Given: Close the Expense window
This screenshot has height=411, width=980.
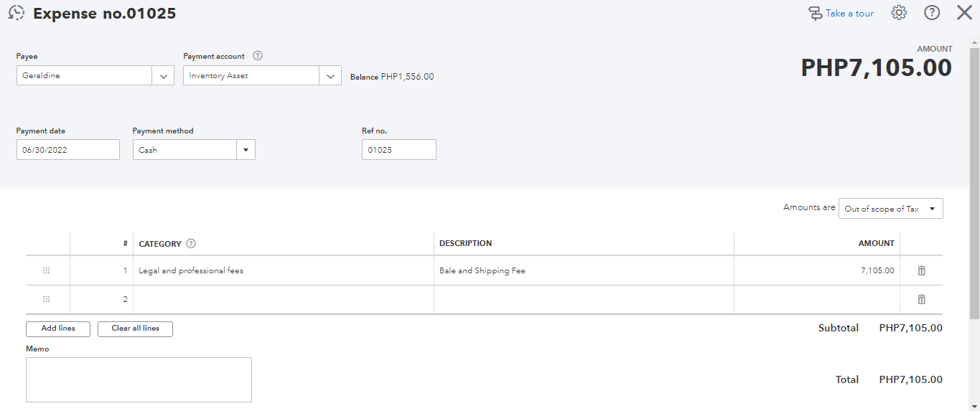Looking at the screenshot, I should [x=964, y=13].
